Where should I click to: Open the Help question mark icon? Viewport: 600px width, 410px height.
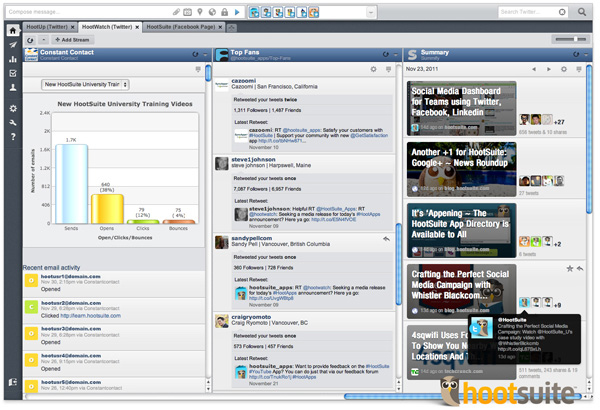click(13, 137)
